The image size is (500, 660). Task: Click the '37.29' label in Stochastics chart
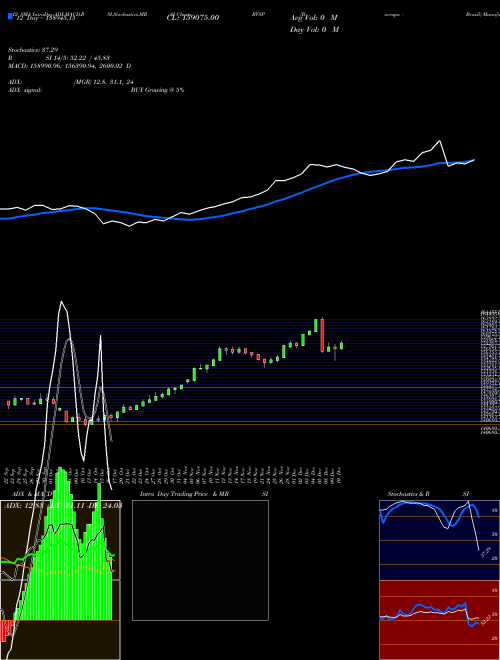(x=485, y=552)
